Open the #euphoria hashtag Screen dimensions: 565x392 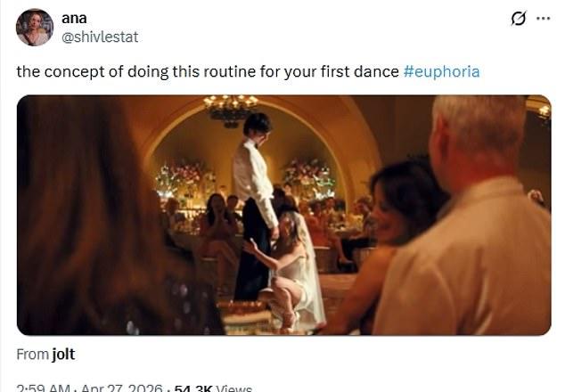click(x=441, y=71)
